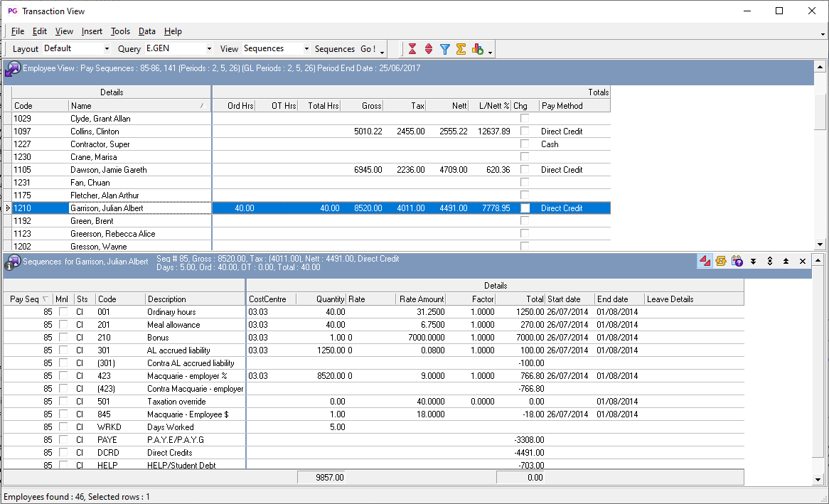The width and height of the screenshot is (829, 504).
Task: Select the HELP/Student Debt row
Action: pos(373,465)
